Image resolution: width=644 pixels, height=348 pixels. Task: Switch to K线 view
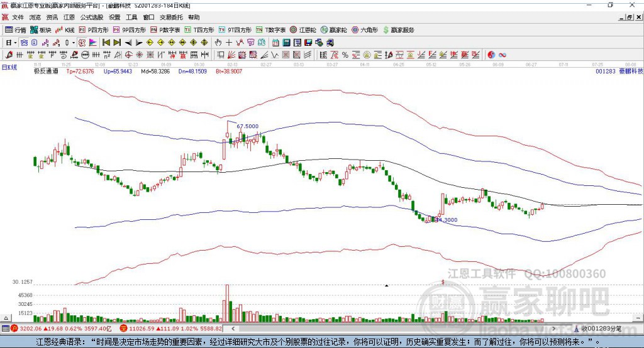[65, 30]
